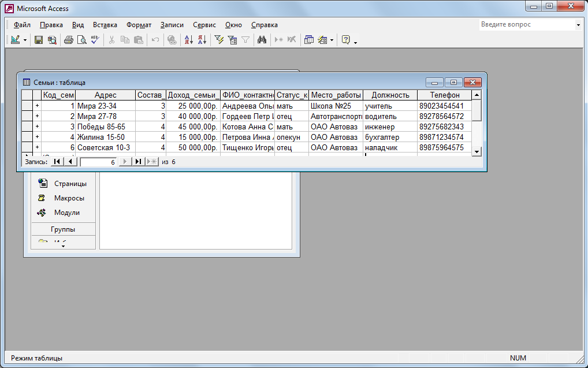Run the spelling check toolbar icon

tap(95, 40)
